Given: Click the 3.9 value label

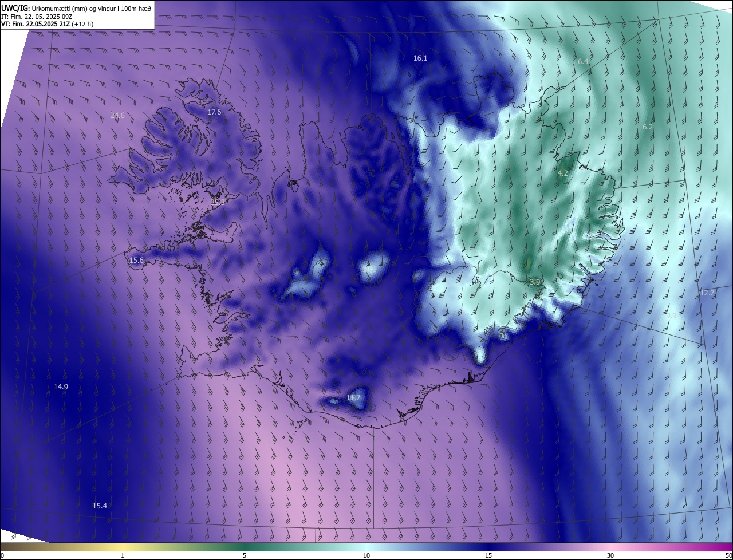Looking at the screenshot, I should point(535,282).
